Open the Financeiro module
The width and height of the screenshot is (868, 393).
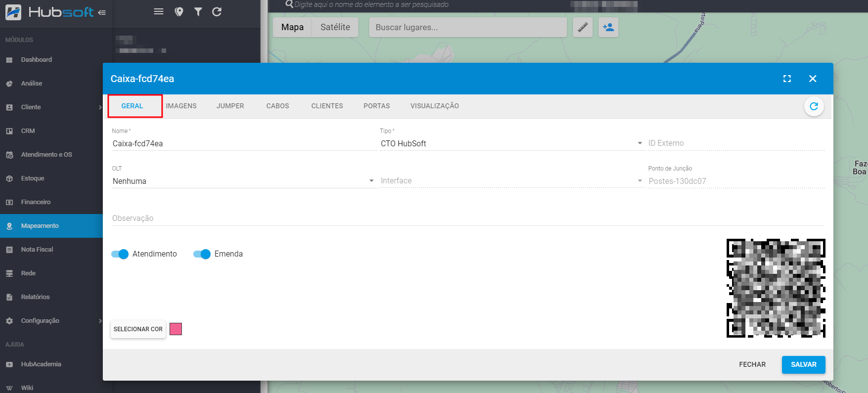click(51, 202)
